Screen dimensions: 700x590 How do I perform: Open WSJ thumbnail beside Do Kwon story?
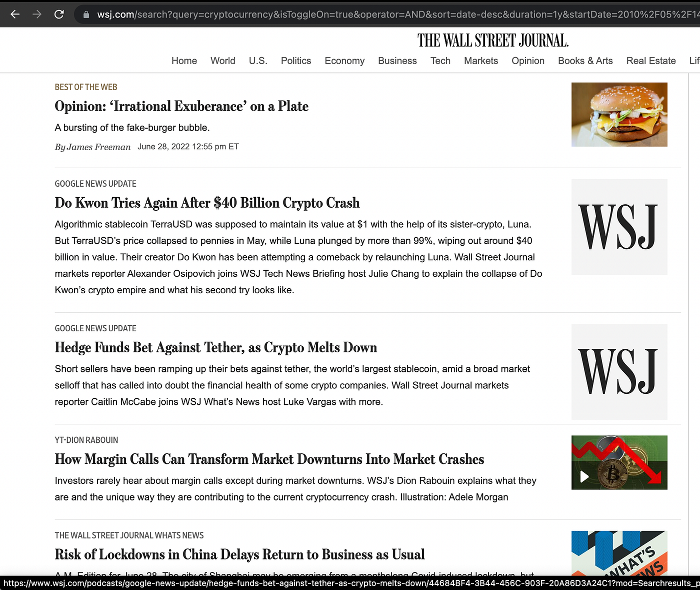619,227
